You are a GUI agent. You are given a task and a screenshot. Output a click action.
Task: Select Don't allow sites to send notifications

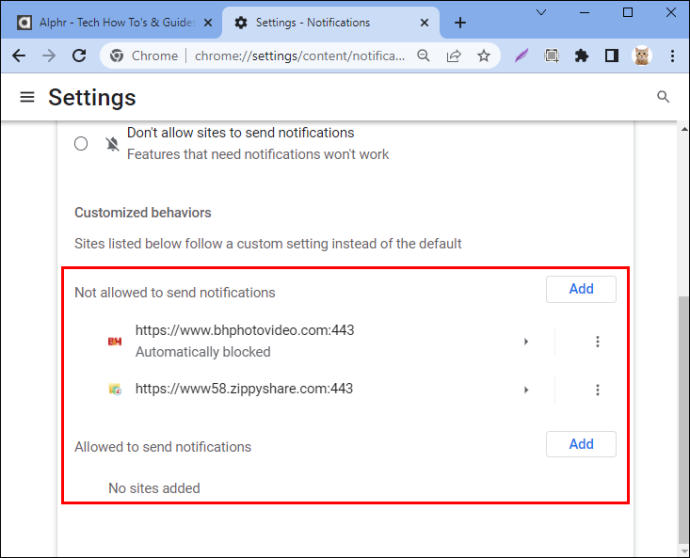pos(81,143)
